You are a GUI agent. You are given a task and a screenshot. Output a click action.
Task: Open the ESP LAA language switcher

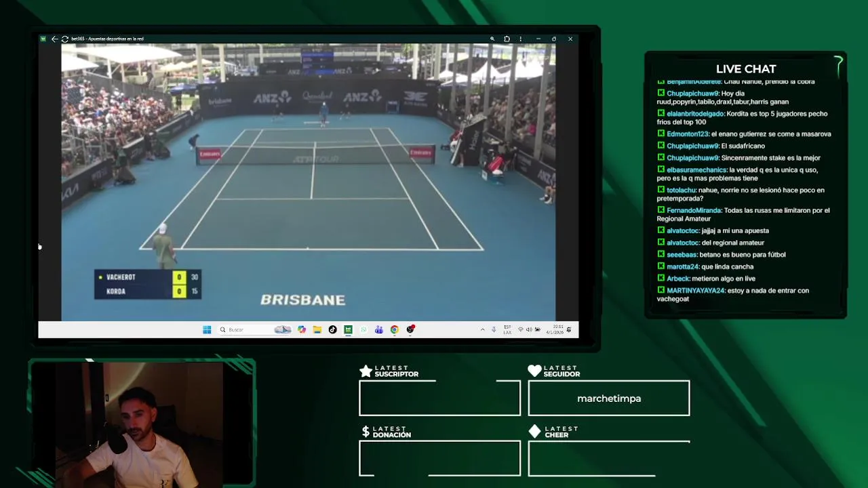(507, 329)
